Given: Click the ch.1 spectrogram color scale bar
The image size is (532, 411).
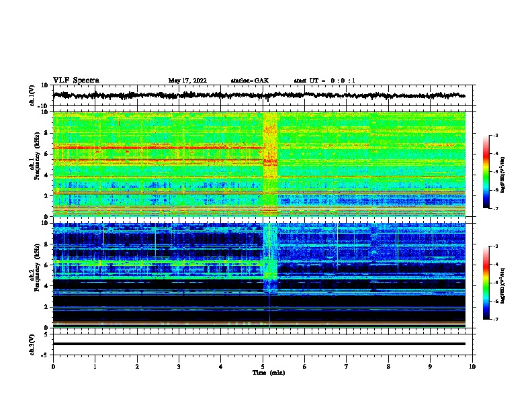Looking at the screenshot, I should 486,172.
